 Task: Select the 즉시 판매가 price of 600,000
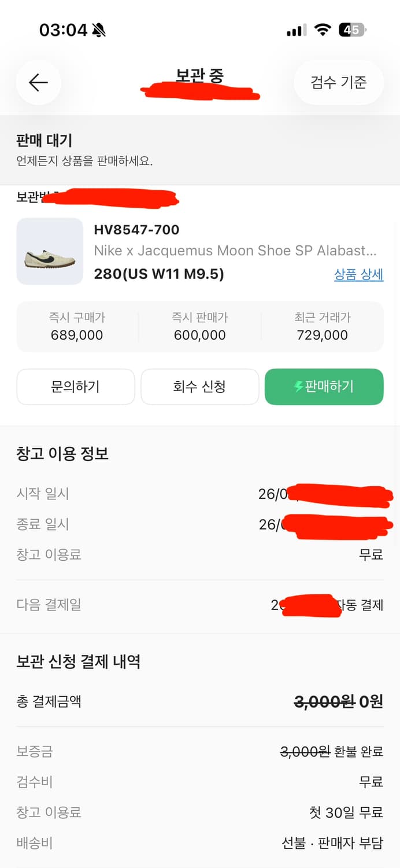[199, 334]
